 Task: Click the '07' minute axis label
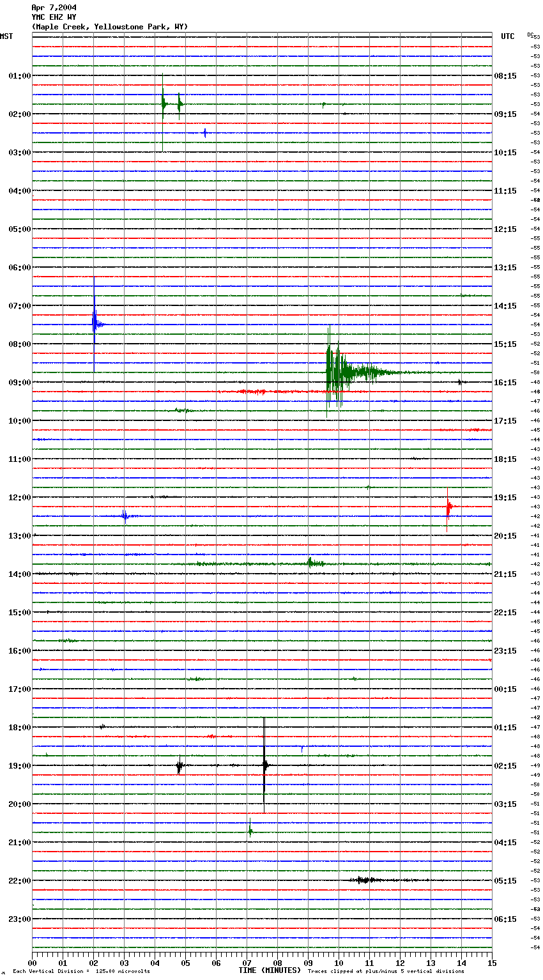247,962
